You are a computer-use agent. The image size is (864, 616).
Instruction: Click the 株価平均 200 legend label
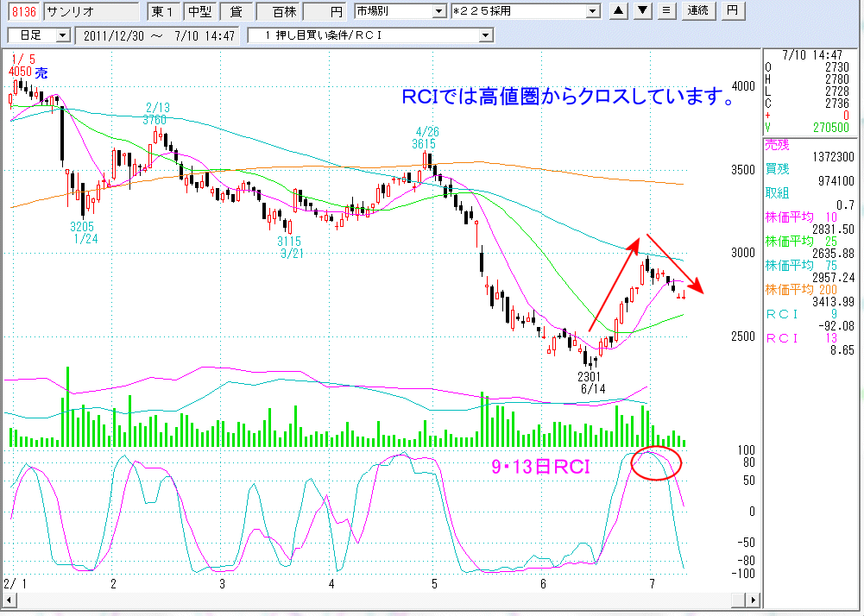coord(801,290)
